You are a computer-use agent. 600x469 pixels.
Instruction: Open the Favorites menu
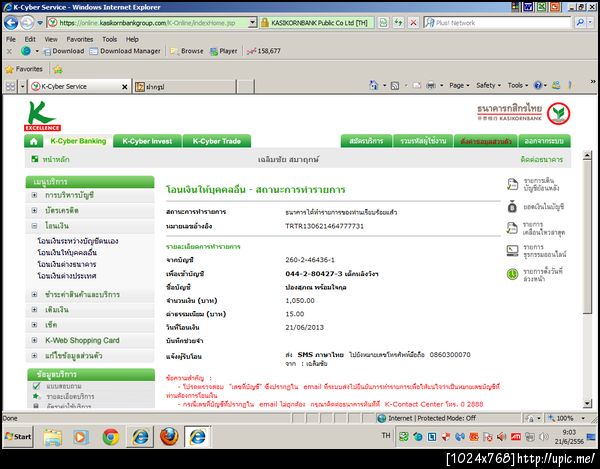click(80, 39)
